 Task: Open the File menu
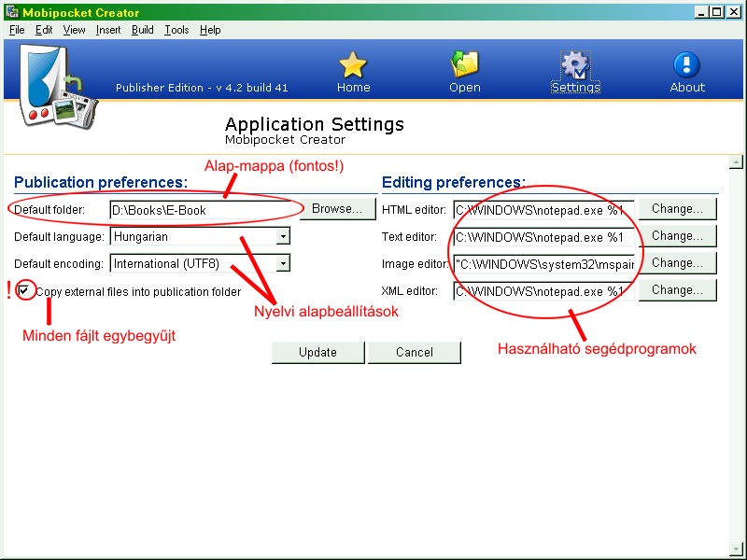click(17, 30)
